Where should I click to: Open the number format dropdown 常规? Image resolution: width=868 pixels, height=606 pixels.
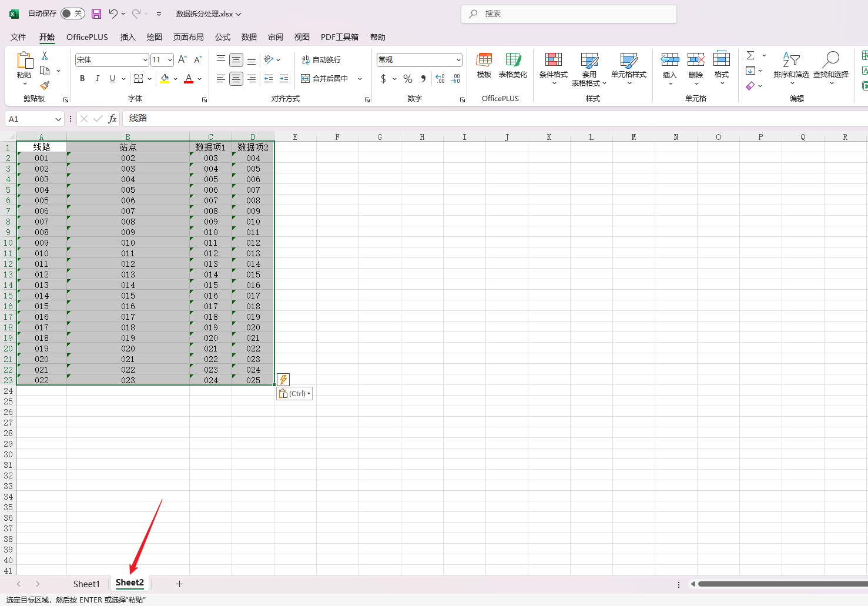click(x=458, y=60)
